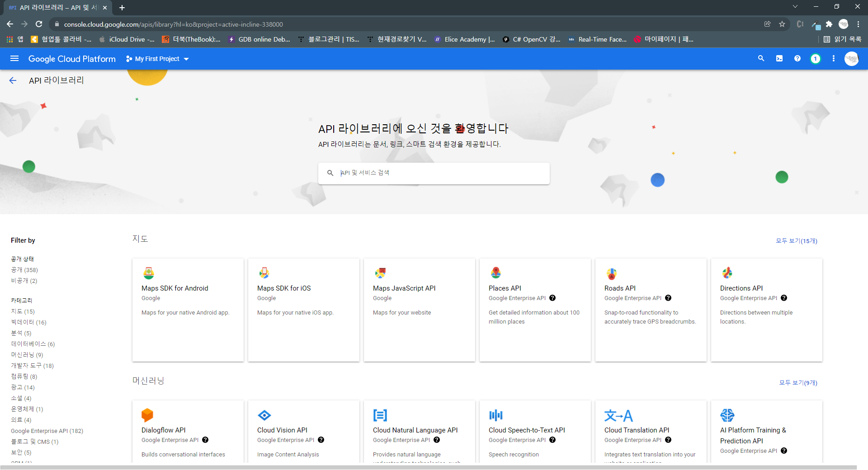Bookmark this page with the star icon

[782, 24]
